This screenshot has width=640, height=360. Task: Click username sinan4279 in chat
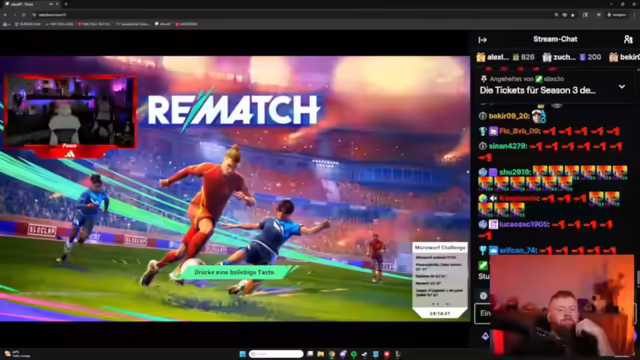pos(507,146)
